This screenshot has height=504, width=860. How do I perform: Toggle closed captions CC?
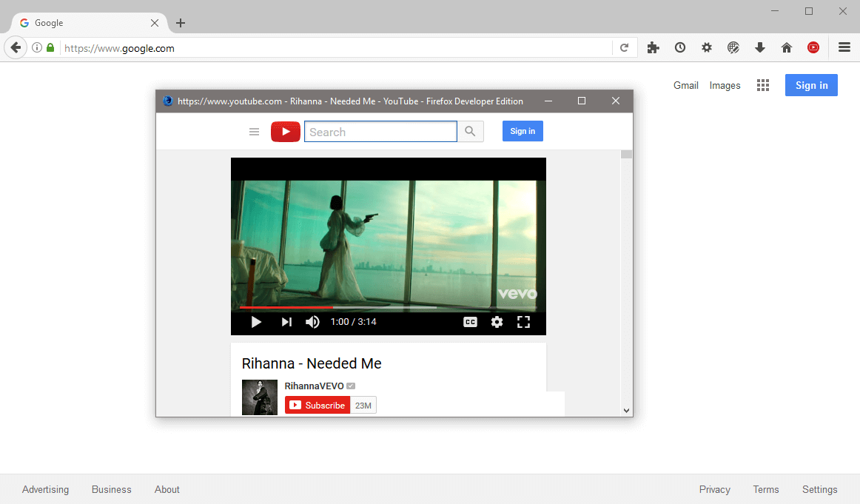tap(470, 322)
